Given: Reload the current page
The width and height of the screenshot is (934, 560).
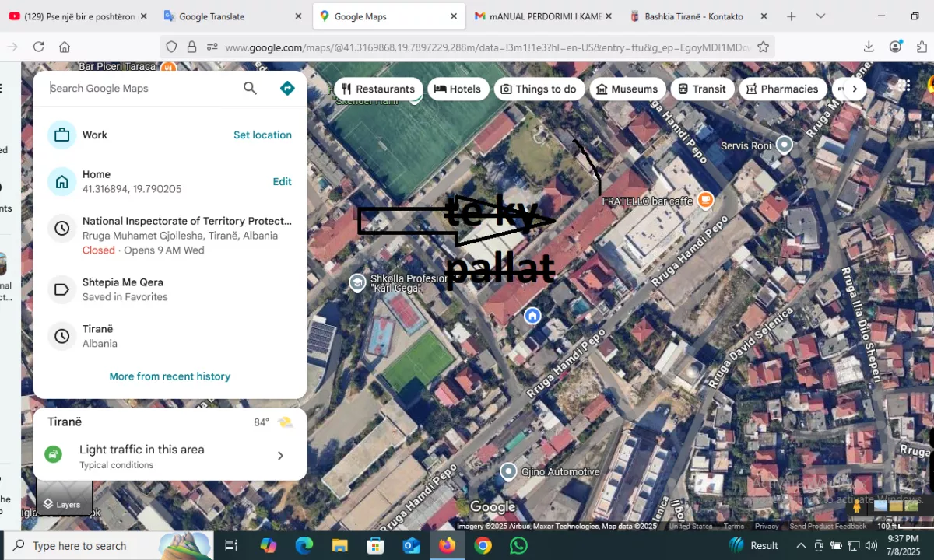Looking at the screenshot, I should pyautogui.click(x=38, y=47).
